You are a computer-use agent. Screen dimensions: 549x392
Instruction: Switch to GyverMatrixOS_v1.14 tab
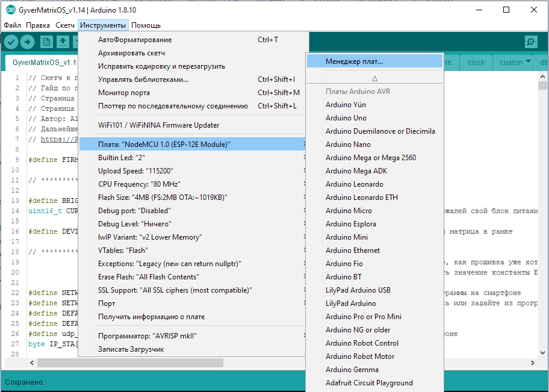point(42,63)
